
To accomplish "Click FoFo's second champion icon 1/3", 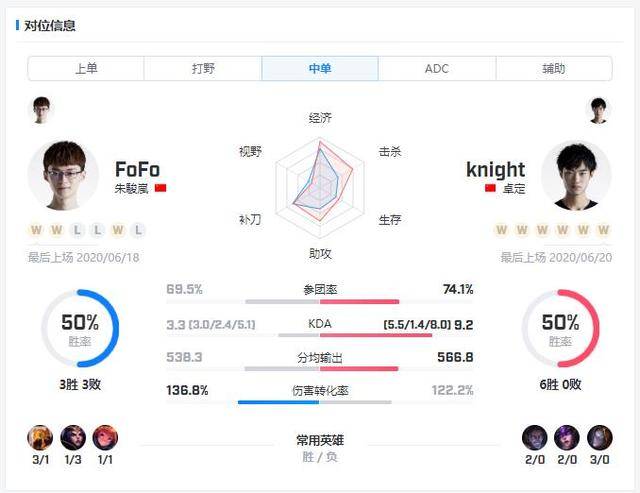I will [73, 438].
